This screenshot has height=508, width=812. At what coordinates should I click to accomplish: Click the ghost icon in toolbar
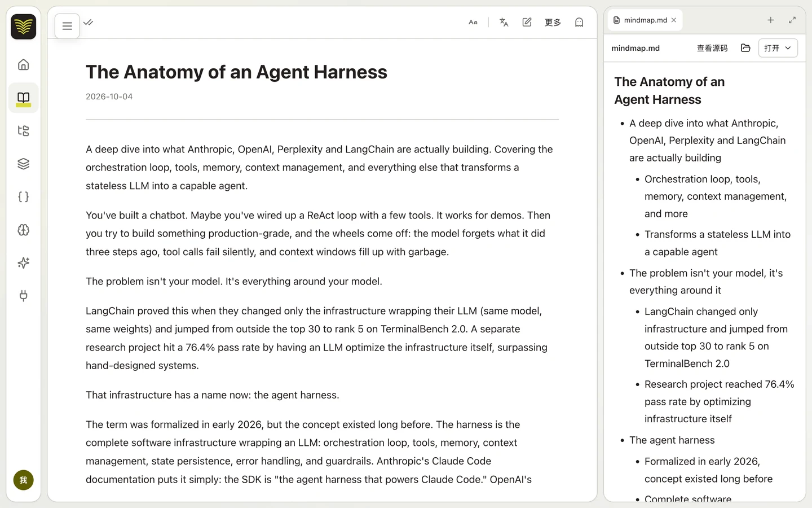tap(579, 23)
